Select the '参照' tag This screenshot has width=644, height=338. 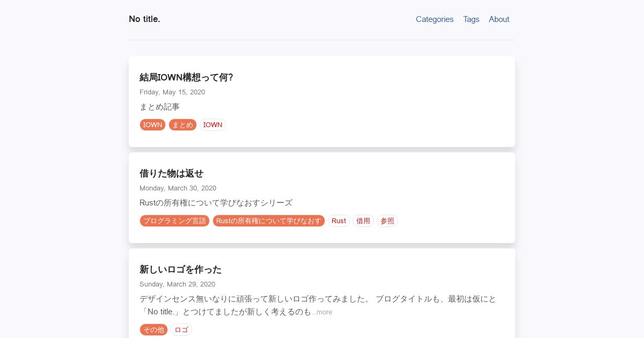(x=387, y=221)
